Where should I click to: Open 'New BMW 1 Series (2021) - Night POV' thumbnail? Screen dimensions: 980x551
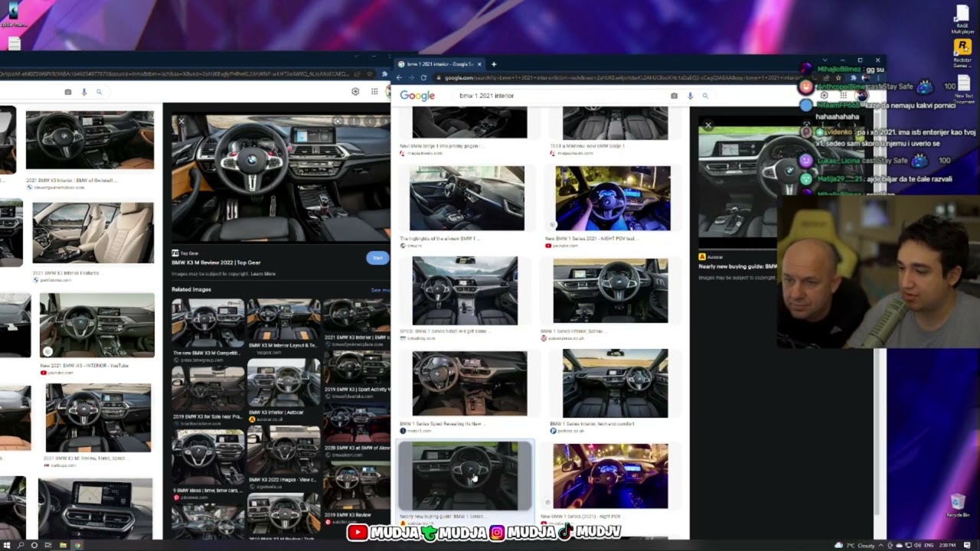tap(610, 476)
